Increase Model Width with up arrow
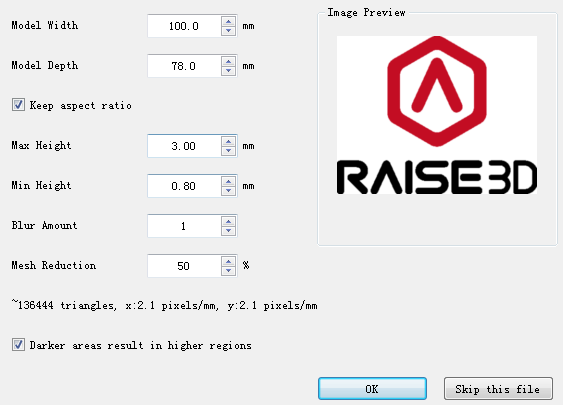 (x=228, y=22)
